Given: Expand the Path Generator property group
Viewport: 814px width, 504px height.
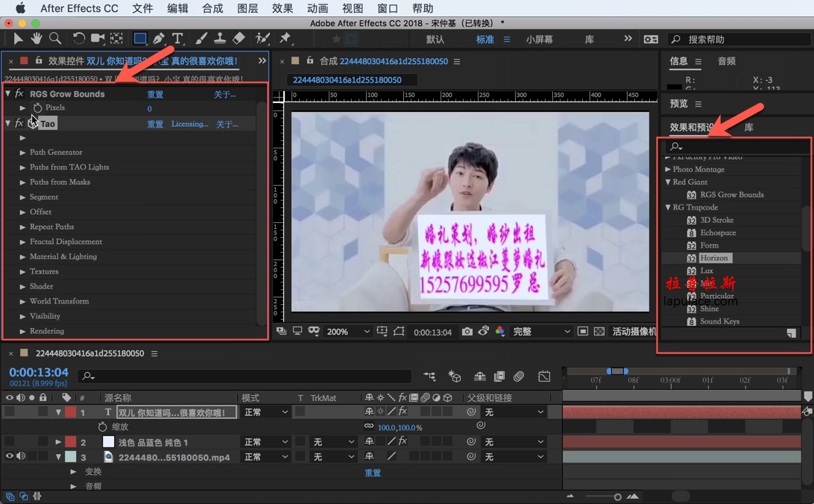Looking at the screenshot, I should pos(22,152).
